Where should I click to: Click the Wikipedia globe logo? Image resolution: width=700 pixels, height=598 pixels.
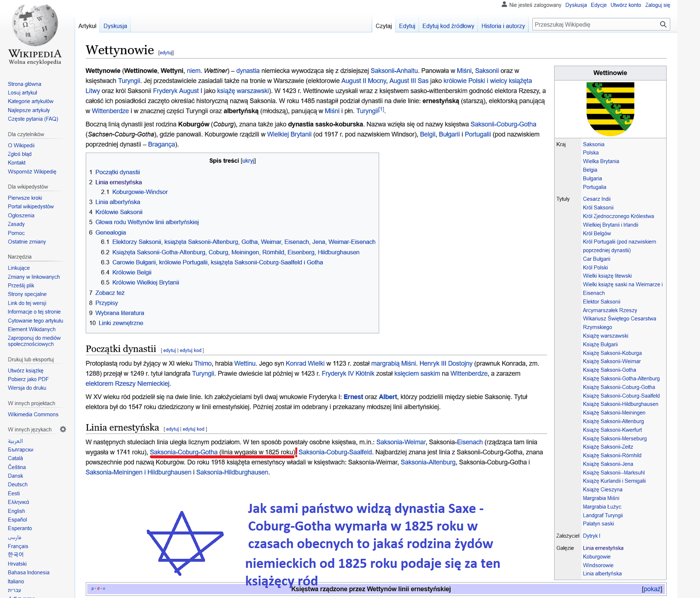tap(35, 25)
